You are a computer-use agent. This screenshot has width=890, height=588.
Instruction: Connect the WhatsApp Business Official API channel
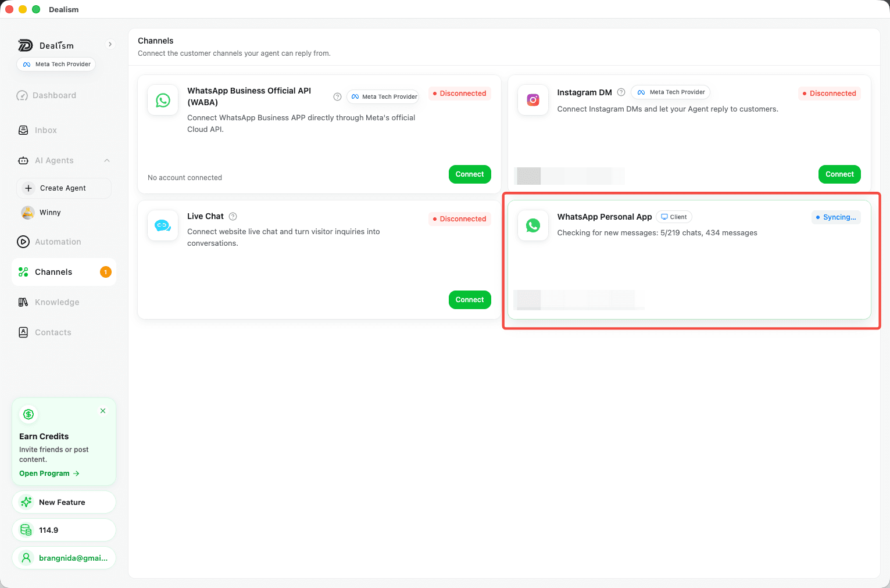point(470,174)
